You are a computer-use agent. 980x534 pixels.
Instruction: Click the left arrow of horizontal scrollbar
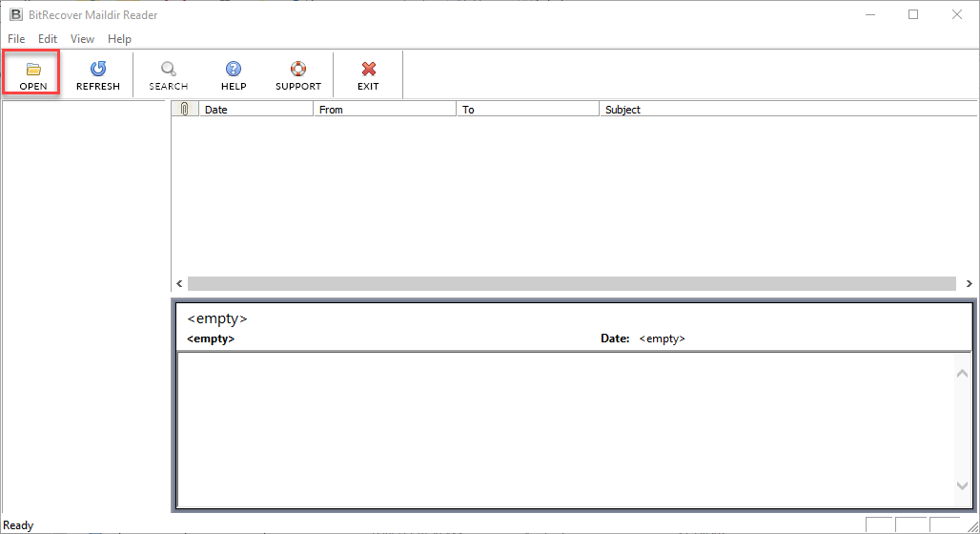(179, 284)
